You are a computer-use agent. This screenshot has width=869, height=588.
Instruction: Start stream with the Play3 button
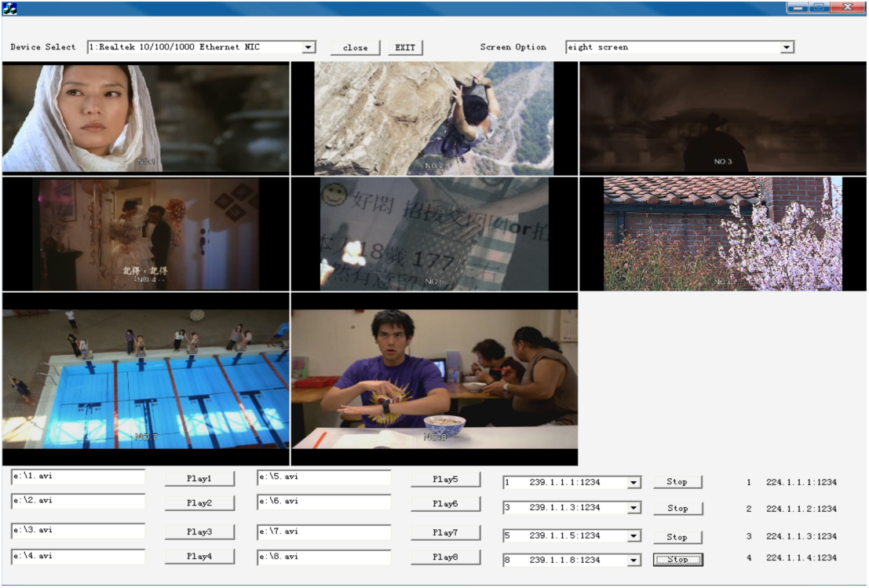199,531
